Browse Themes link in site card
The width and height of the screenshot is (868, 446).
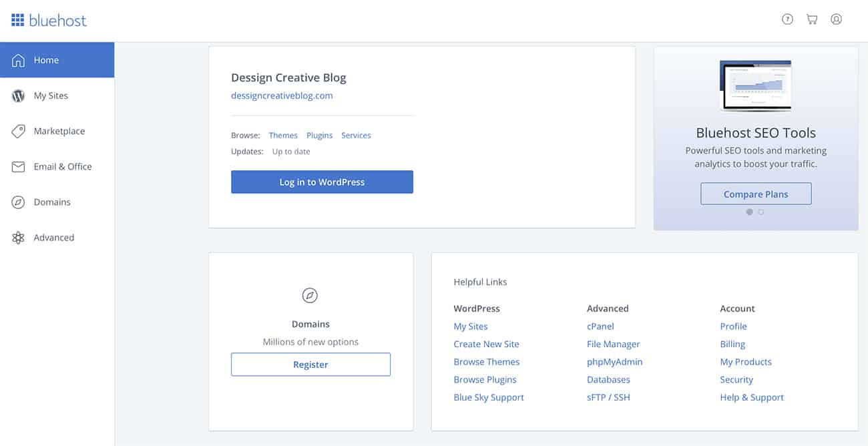(x=283, y=136)
